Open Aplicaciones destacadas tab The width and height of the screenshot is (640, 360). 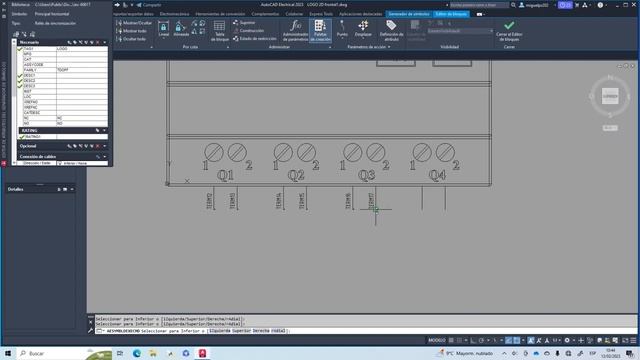click(360, 14)
